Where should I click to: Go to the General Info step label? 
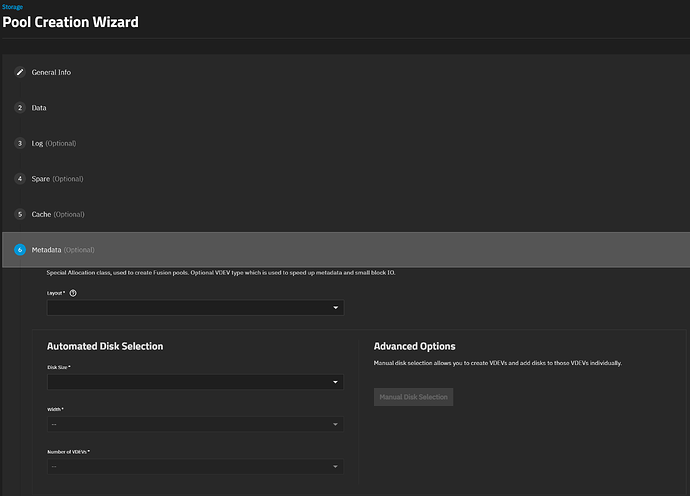(x=51, y=72)
